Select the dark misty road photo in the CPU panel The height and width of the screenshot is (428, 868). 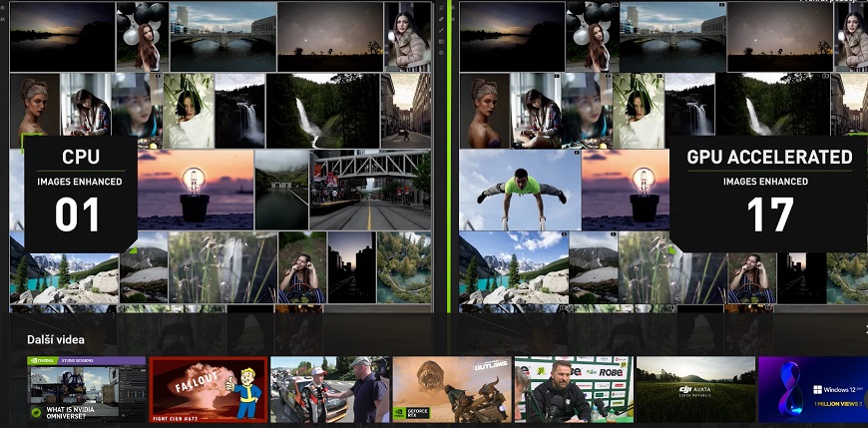281,190
